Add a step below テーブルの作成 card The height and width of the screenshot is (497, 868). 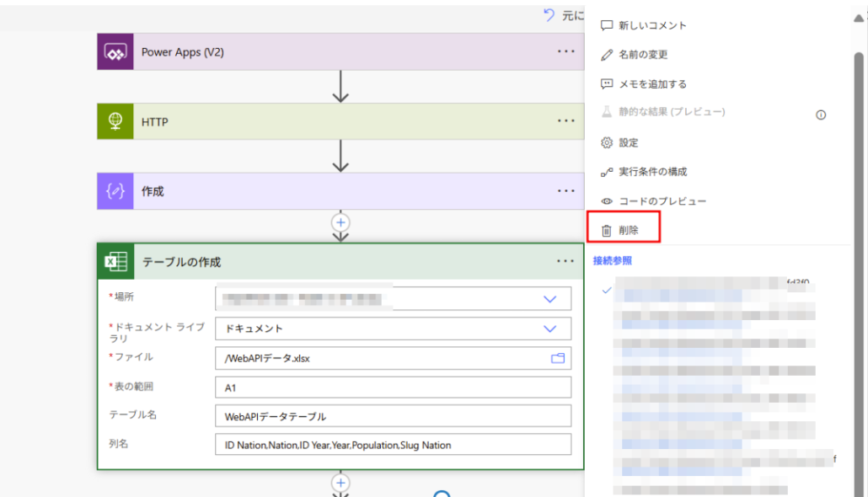coord(340,483)
